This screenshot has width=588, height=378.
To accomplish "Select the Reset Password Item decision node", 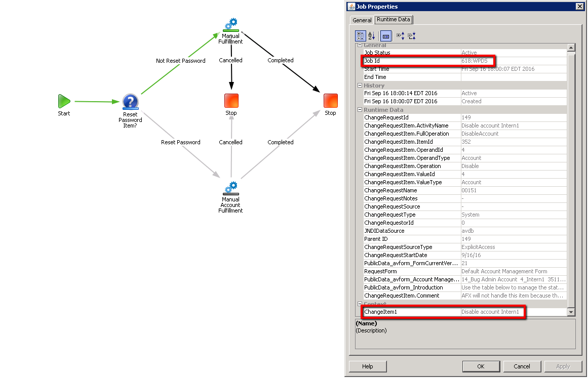I will point(130,101).
